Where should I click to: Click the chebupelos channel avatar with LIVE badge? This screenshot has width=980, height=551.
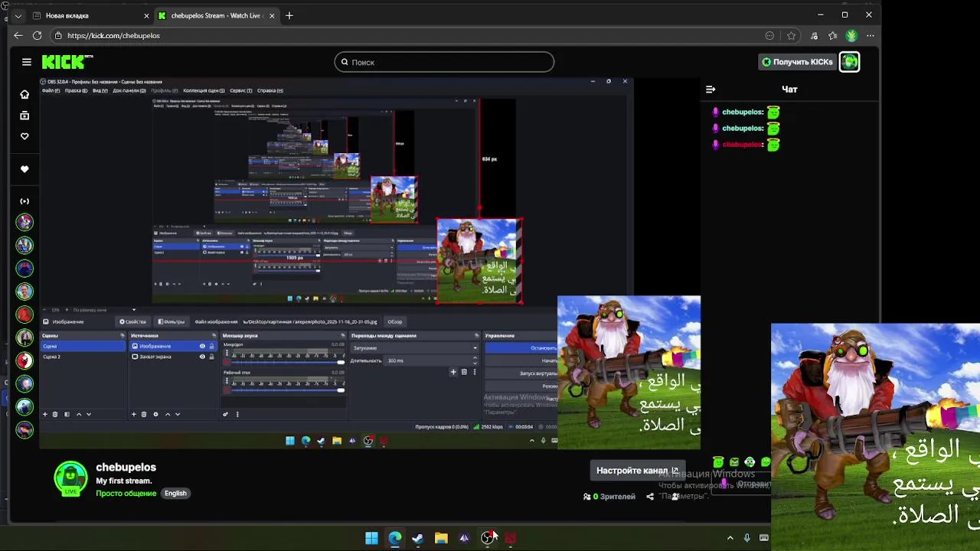(70, 478)
